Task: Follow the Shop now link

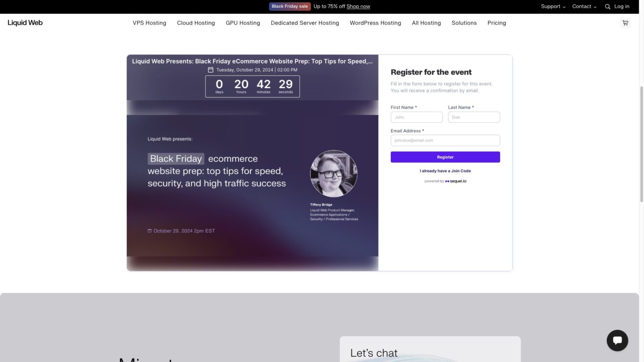Action: tap(358, 6)
